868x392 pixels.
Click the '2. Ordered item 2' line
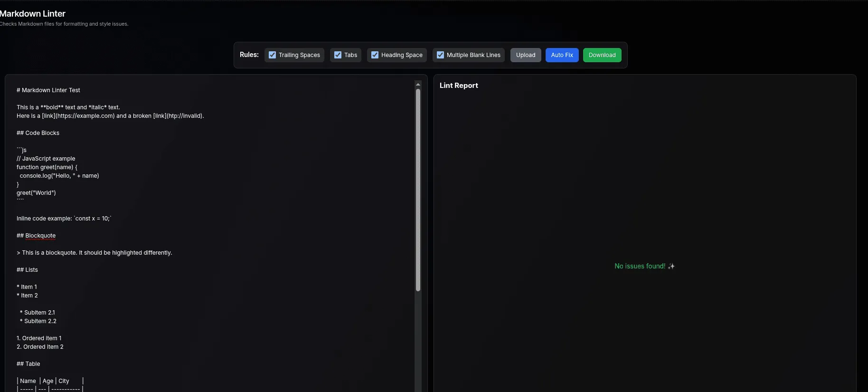[x=40, y=347]
